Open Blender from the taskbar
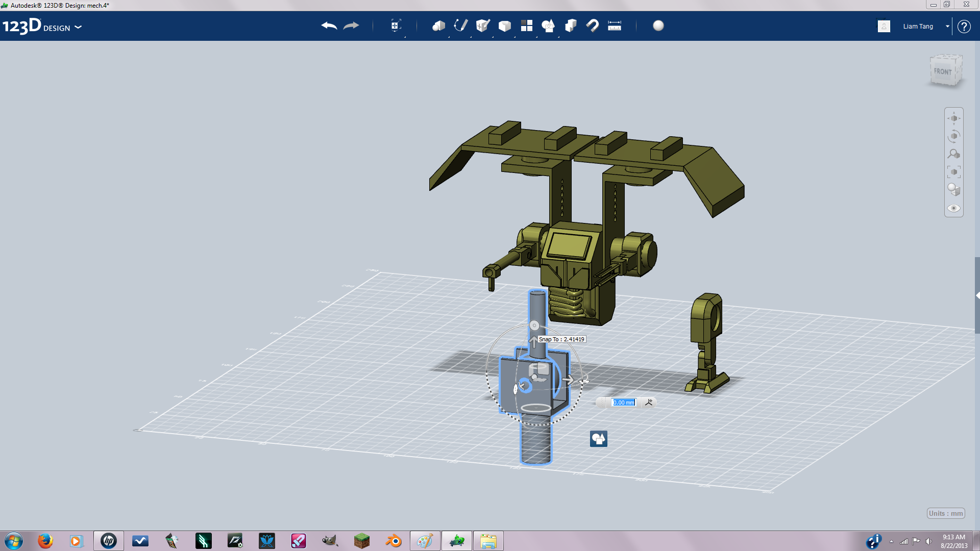Screen dimensions: 980x551 click(x=393, y=541)
